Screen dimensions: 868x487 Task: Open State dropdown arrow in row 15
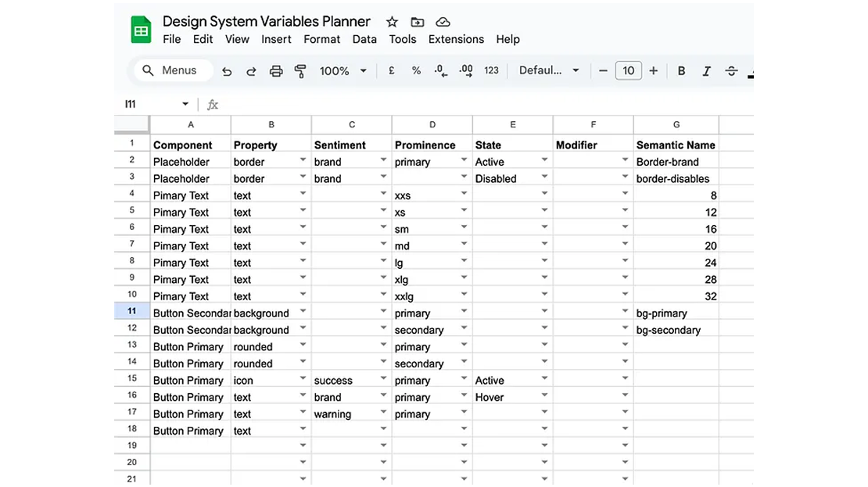tap(544, 378)
